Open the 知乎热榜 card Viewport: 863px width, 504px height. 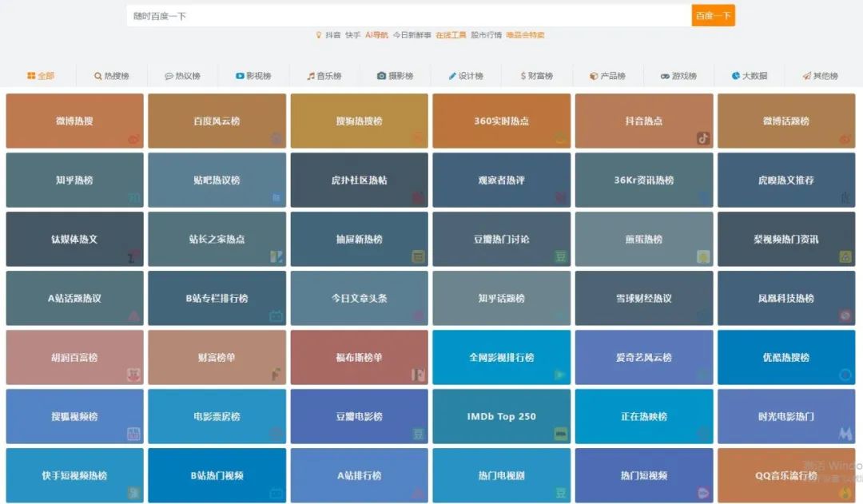[x=75, y=180]
